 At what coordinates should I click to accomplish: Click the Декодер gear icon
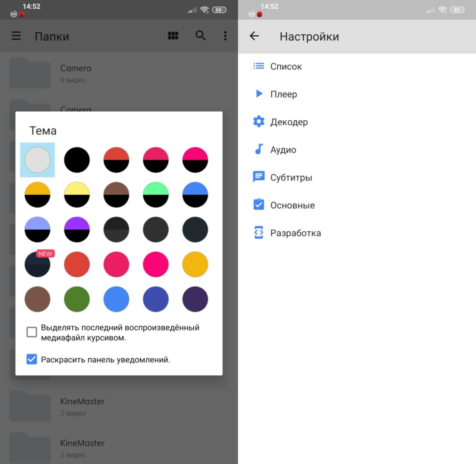point(259,121)
